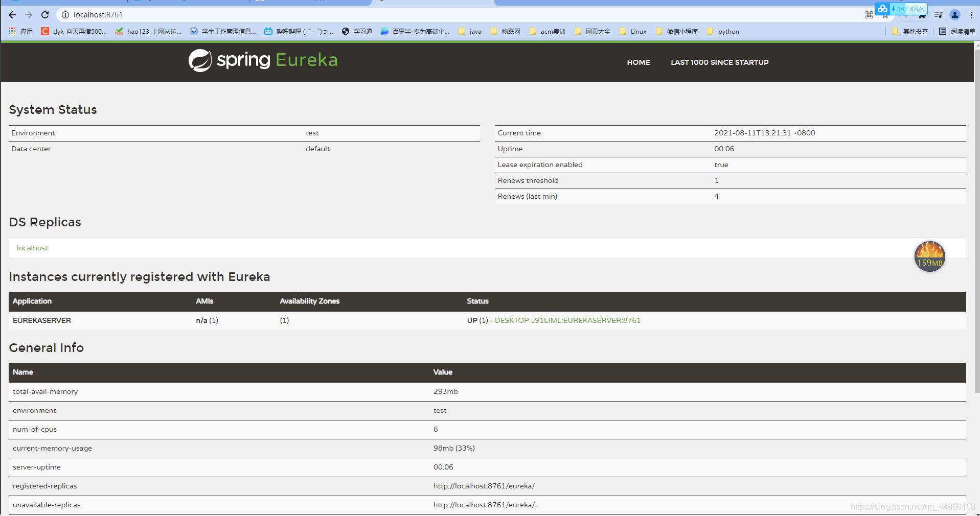
Task: Open the 哔哩哔哩 bookmark
Action: [x=299, y=31]
